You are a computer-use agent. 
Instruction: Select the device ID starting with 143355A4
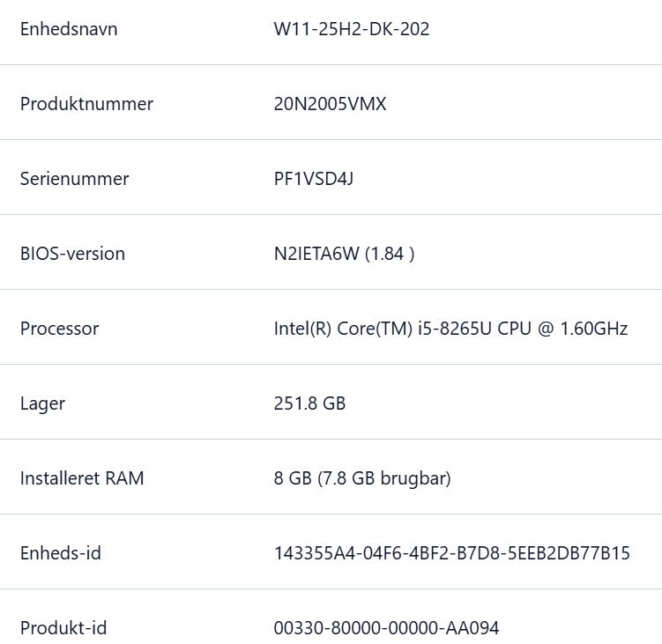(451, 553)
